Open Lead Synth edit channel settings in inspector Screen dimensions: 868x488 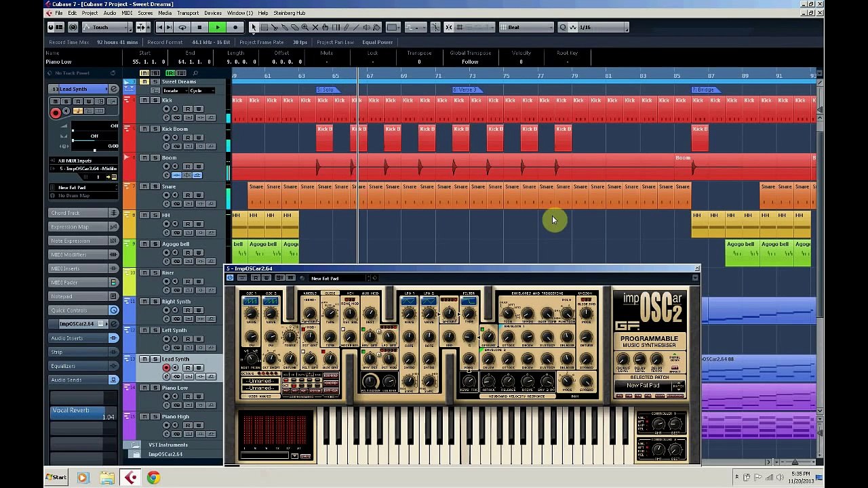pyautogui.click(x=114, y=89)
